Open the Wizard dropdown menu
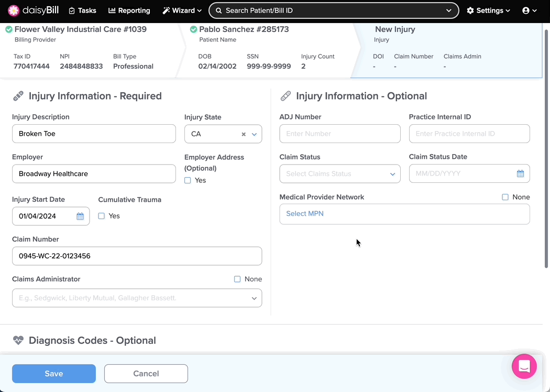The height and width of the screenshot is (392, 550). 182,10
